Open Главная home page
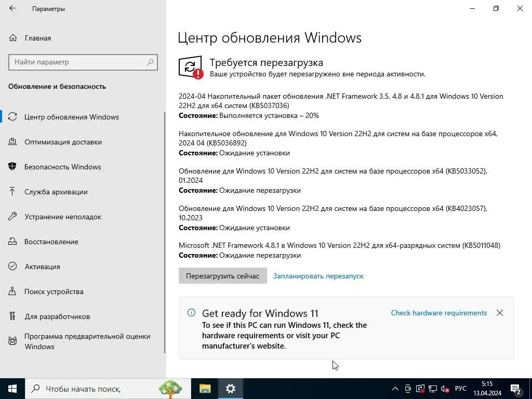The width and height of the screenshot is (532, 399). (37, 38)
